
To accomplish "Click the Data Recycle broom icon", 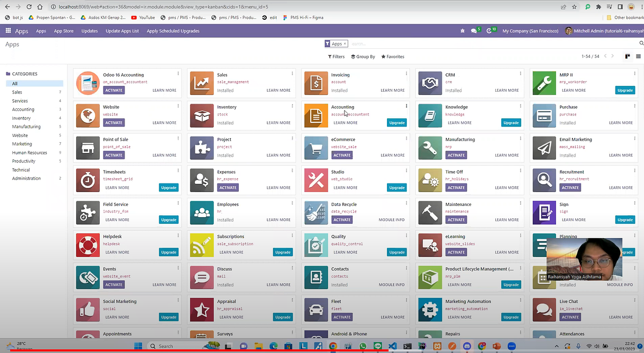I will click(x=316, y=212).
